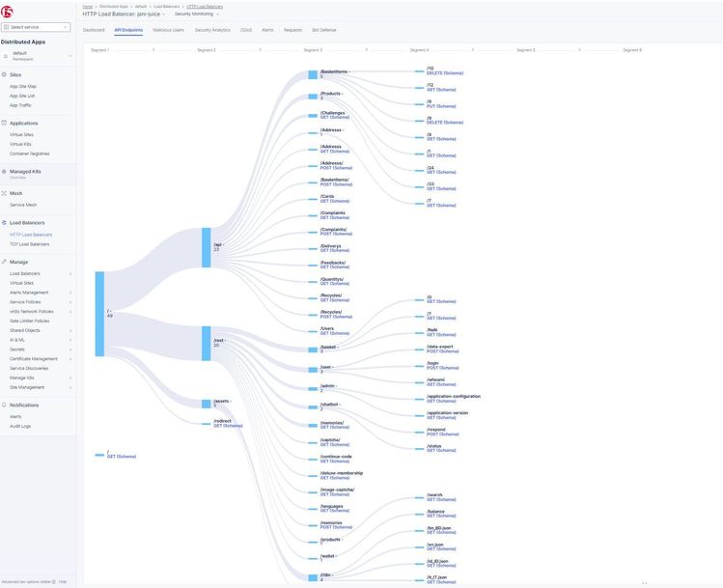Go to Home in the breadcrumb
Image resolution: width=723 pixels, height=588 pixels.
tap(88, 7)
